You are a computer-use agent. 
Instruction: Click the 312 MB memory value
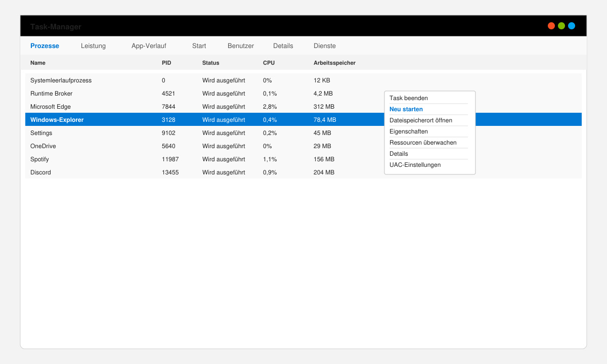(x=324, y=107)
